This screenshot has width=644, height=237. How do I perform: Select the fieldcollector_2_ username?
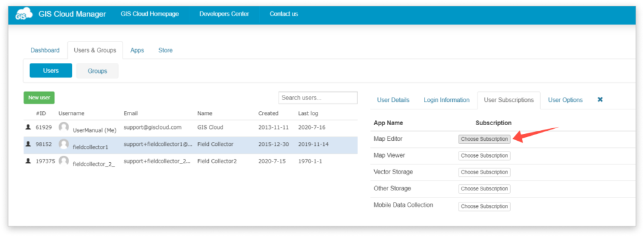coord(94,164)
